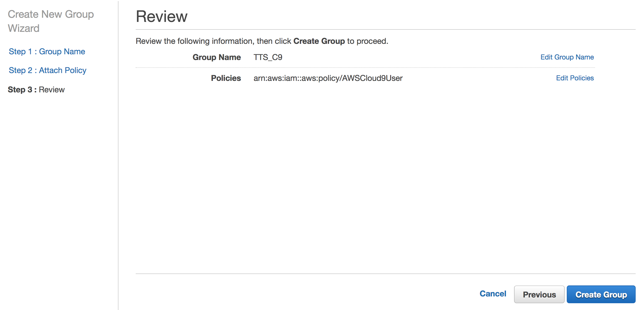Click the AWSCloud9User policy ARN text

point(328,78)
